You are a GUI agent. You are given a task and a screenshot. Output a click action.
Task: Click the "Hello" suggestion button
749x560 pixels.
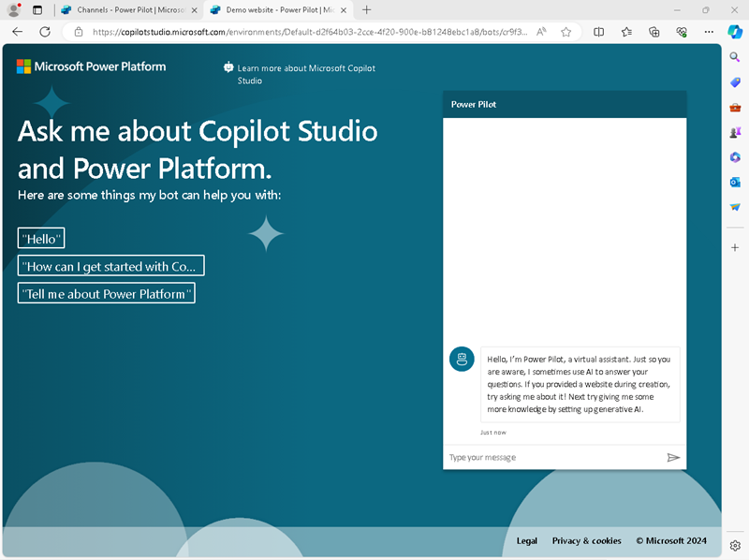coord(41,239)
